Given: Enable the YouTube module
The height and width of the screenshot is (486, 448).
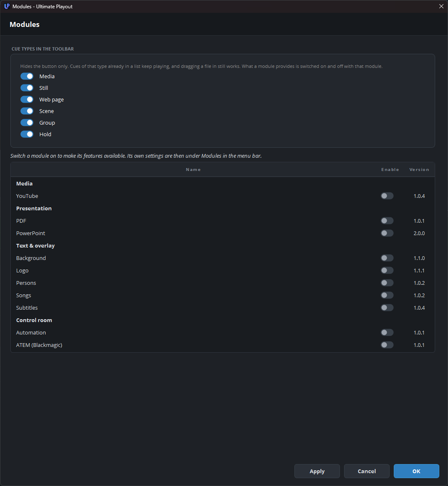Looking at the screenshot, I should click(387, 196).
